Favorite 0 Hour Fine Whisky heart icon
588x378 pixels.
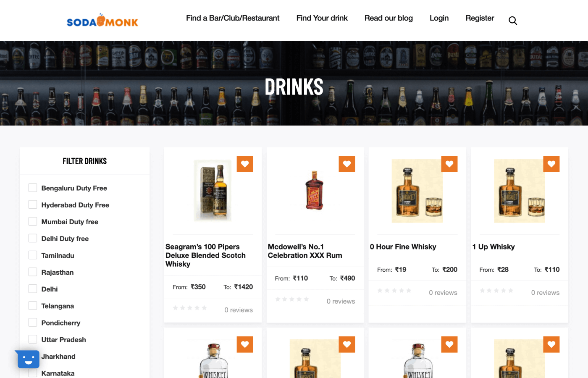(x=449, y=164)
